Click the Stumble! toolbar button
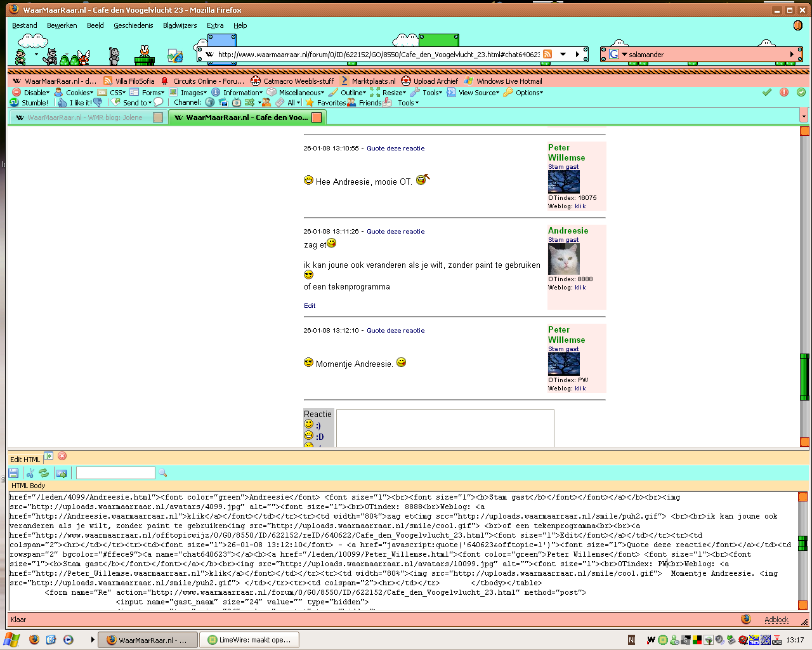Screen dimensions: 812x650 click(29, 102)
